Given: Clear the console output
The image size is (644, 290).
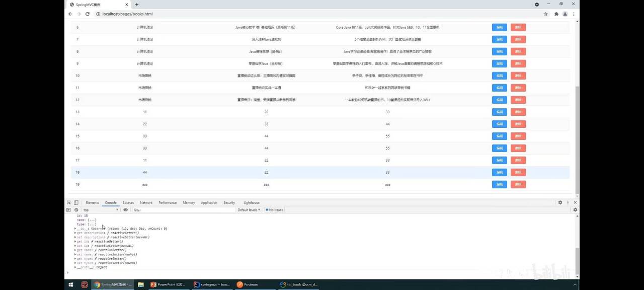Looking at the screenshot, I should point(76,210).
